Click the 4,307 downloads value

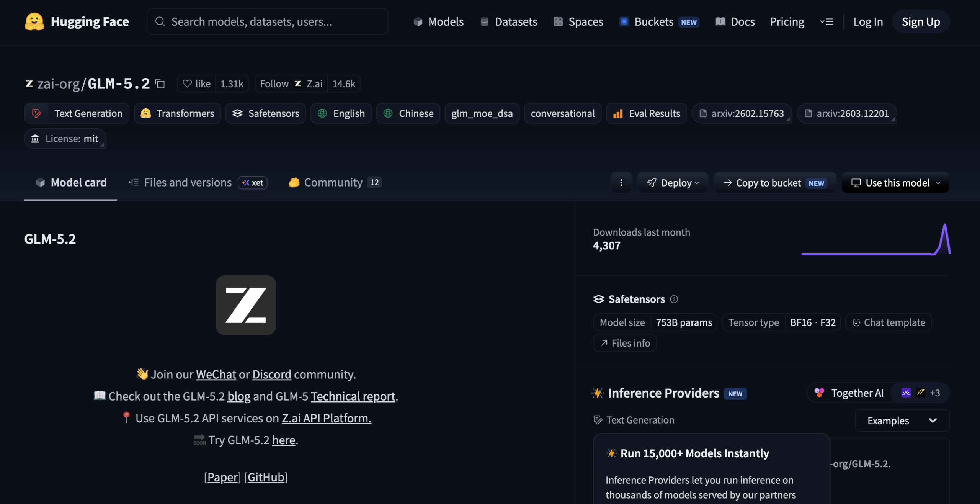tap(606, 245)
